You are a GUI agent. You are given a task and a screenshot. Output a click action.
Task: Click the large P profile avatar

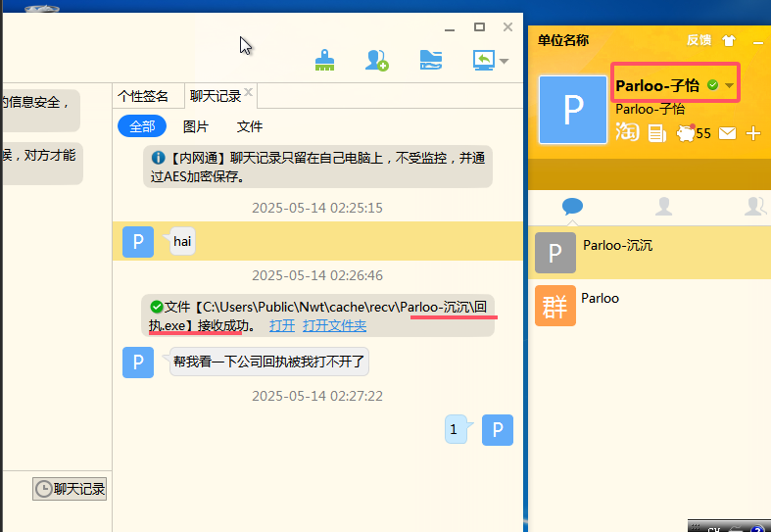click(573, 110)
